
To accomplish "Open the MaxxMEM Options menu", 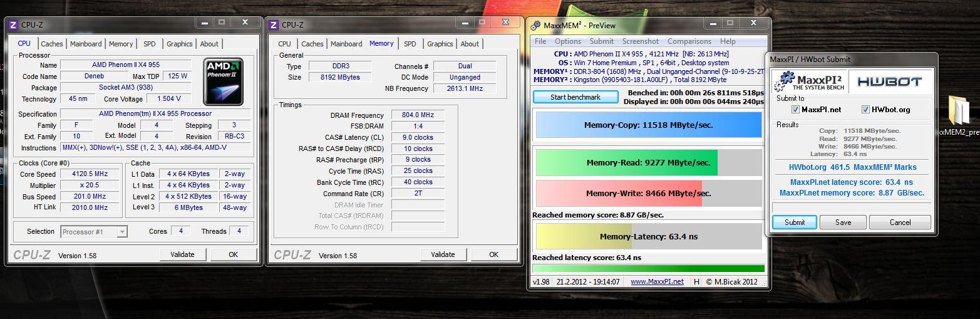I will pyautogui.click(x=568, y=41).
